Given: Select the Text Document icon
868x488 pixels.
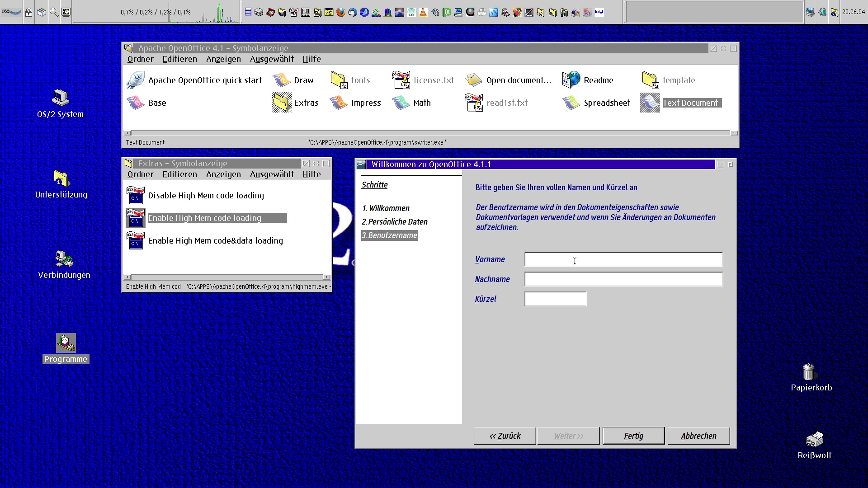Looking at the screenshot, I should point(650,103).
